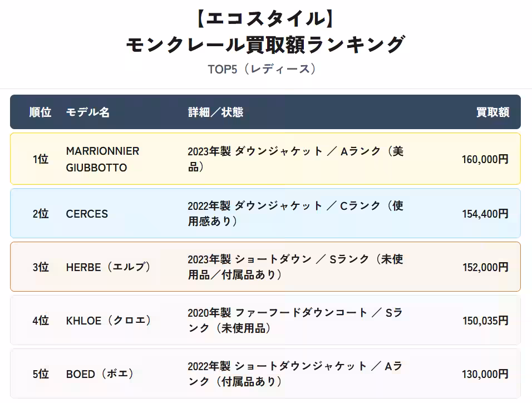Select the 5位 rank cell
The width and height of the screenshot is (532, 403).
coord(40,374)
